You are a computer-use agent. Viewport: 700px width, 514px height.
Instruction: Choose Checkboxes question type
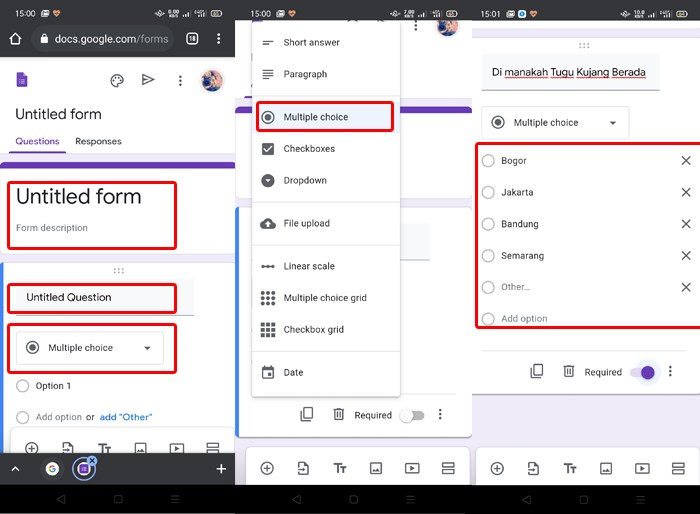325,149
